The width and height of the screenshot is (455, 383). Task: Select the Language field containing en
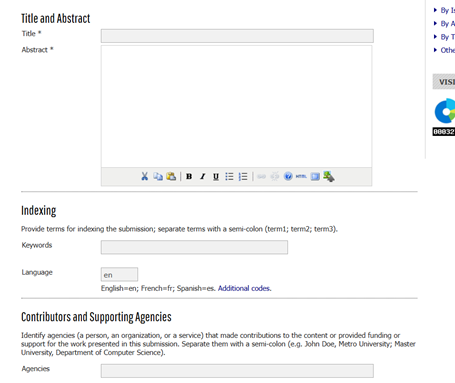click(x=119, y=275)
